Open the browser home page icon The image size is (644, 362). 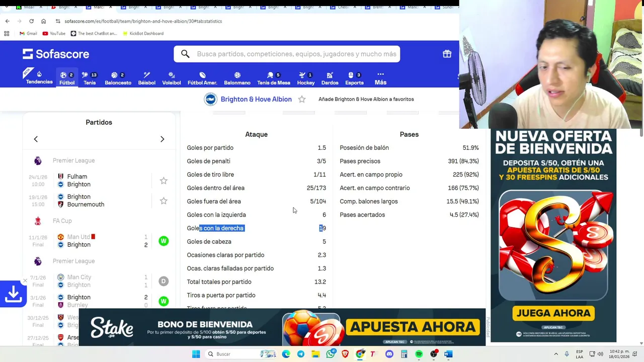[x=44, y=21]
